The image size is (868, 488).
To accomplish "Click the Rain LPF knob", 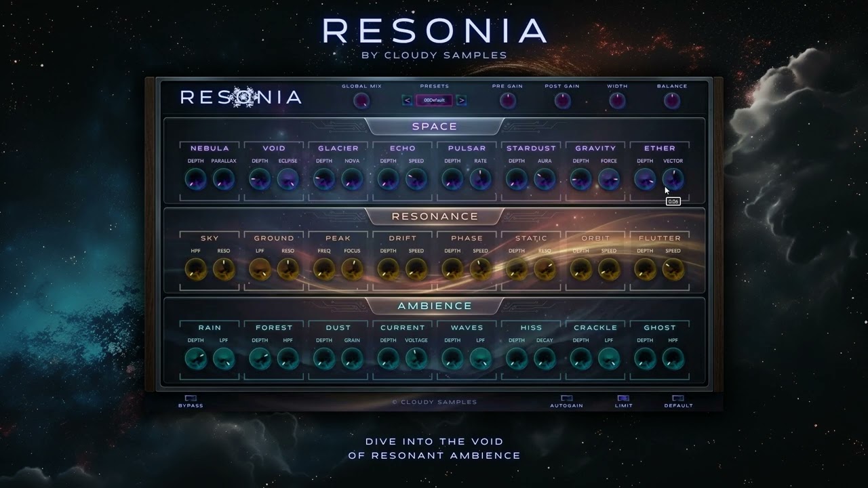I will [x=224, y=359].
